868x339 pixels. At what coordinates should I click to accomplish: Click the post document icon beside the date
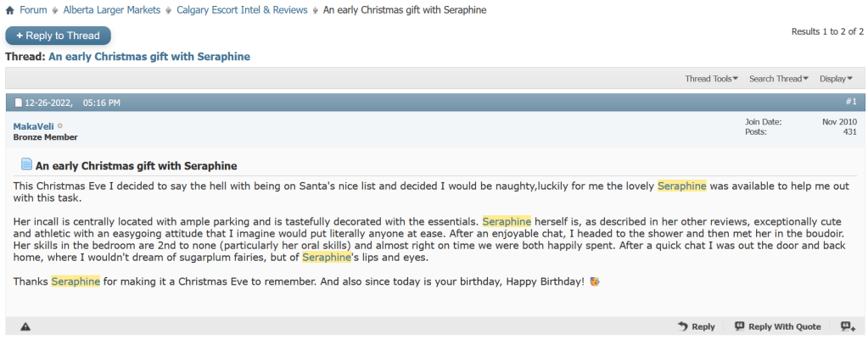click(18, 103)
